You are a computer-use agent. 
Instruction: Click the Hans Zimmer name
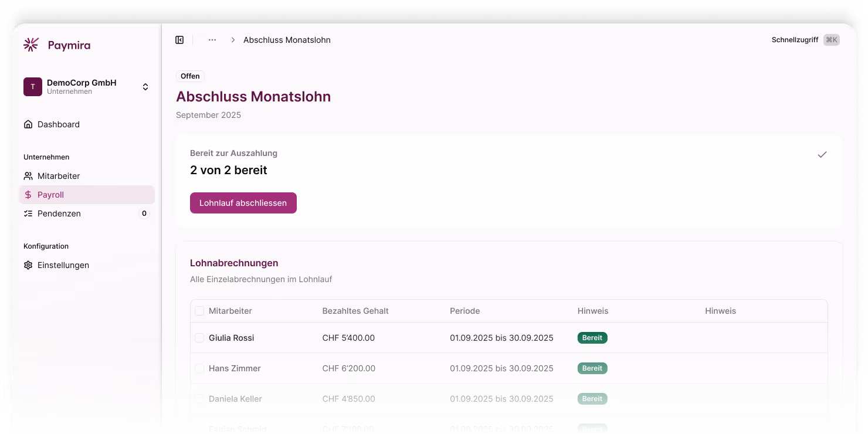tap(235, 368)
